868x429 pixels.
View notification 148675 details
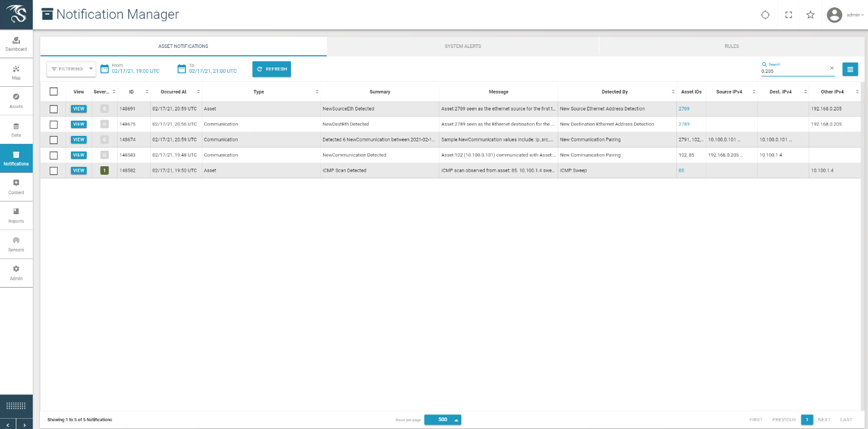pyautogui.click(x=79, y=124)
